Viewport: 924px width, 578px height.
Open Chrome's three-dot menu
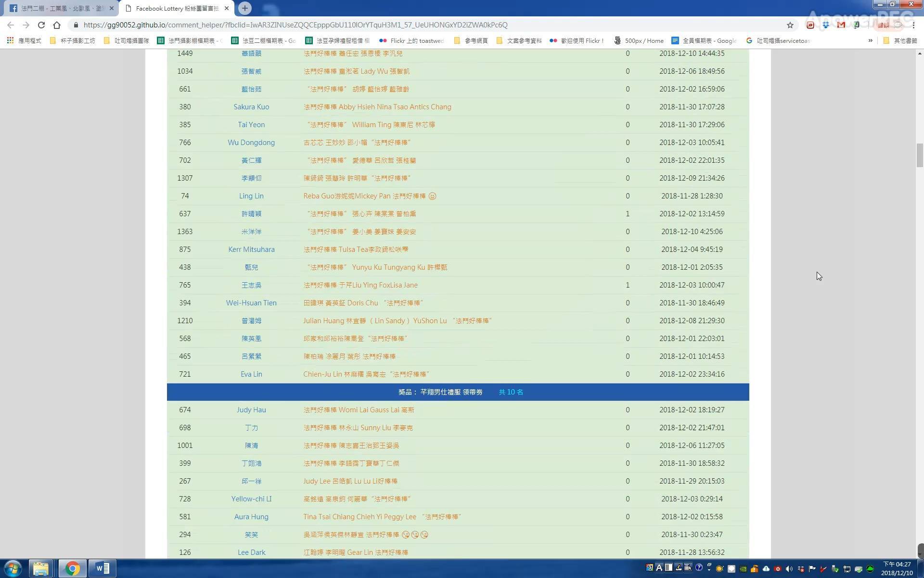(913, 25)
